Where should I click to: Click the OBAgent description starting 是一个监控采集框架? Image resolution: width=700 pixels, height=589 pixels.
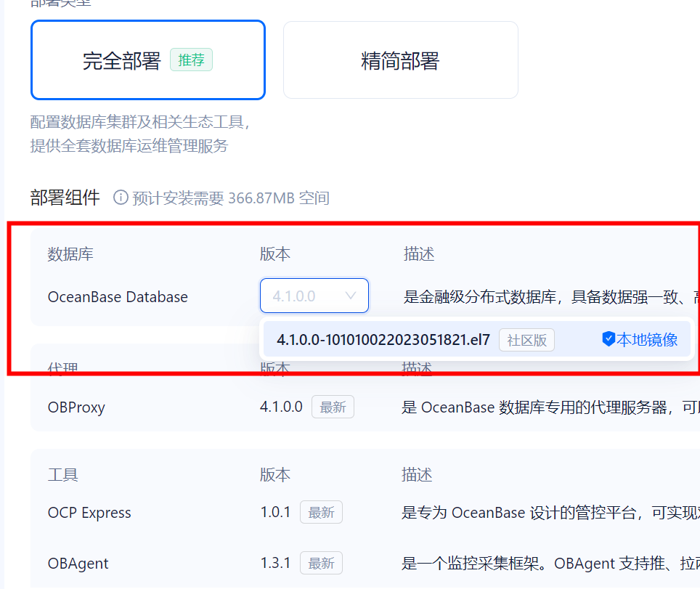click(x=550, y=564)
